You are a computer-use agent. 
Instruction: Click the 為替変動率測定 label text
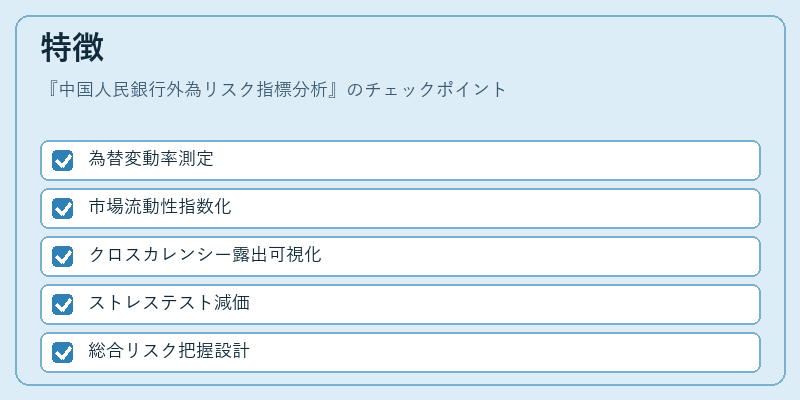click(x=151, y=159)
